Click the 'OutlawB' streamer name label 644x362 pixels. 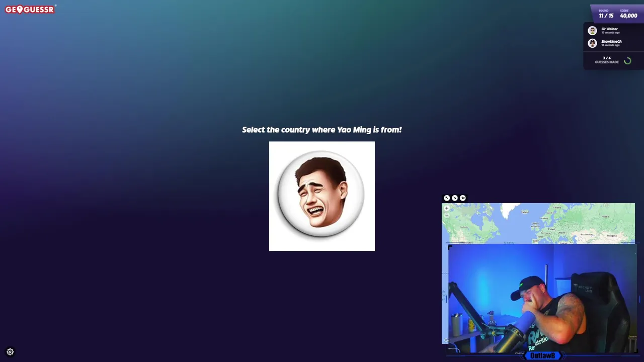point(542,356)
